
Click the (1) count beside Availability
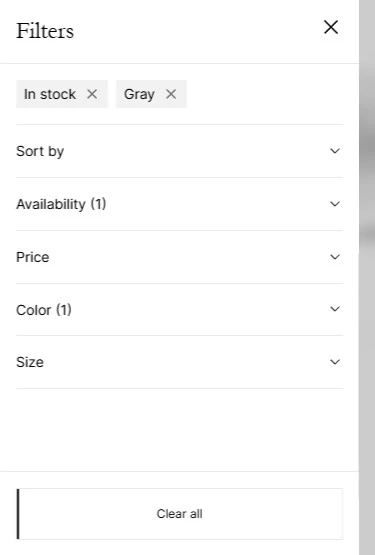pos(98,204)
